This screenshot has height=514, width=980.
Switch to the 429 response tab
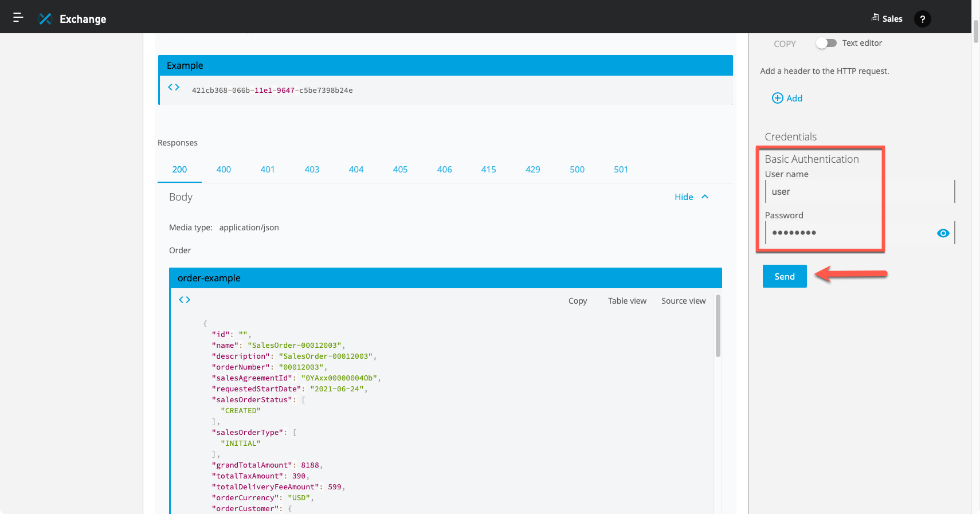point(532,170)
